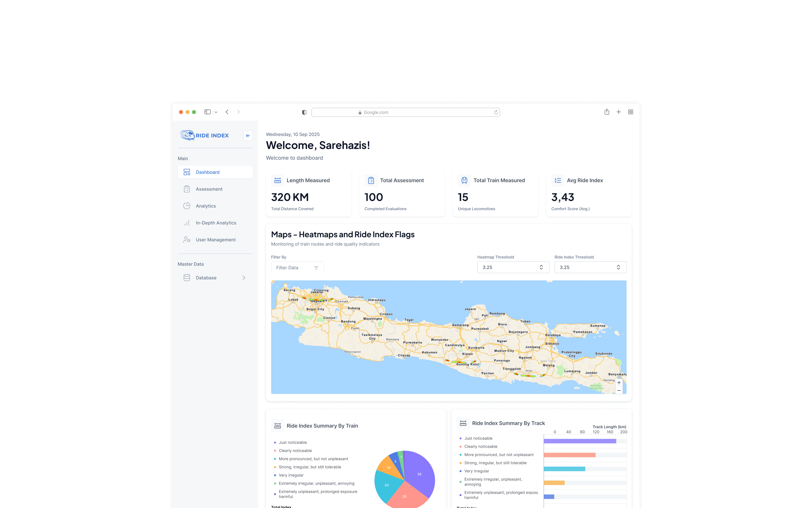Click the '320 KM' value
Image resolution: width=812 pixels, height=508 pixels.
[x=290, y=197]
